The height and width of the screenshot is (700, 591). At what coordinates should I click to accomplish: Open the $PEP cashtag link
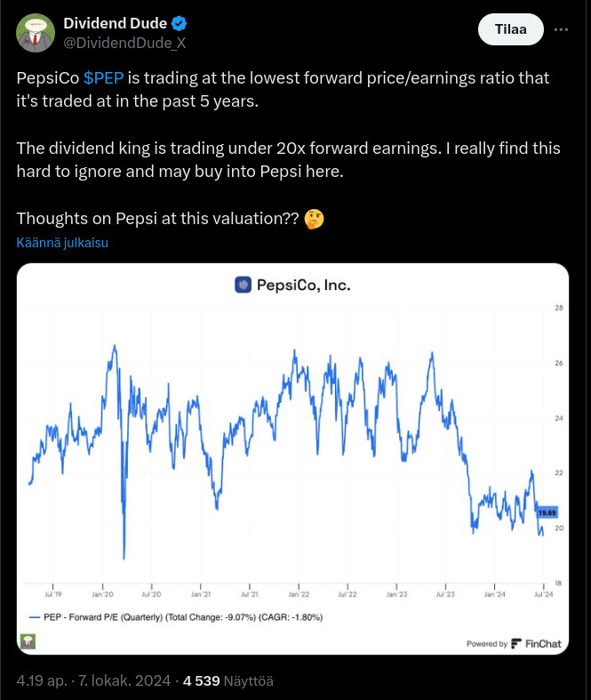[x=103, y=78]
